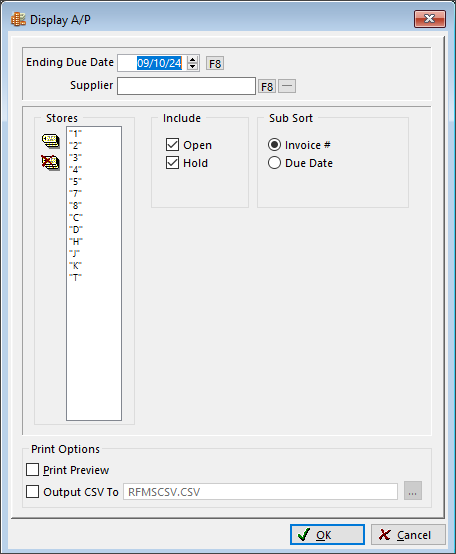Select the Invoice # radio button
The width and height of the screenshot is (456, 554).
click(274, 145)
